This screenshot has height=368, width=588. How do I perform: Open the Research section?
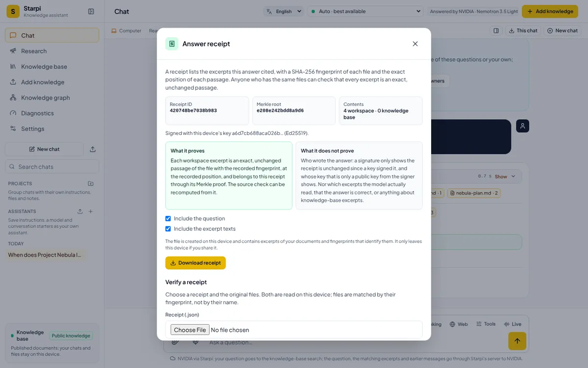(x=52, y=51)
